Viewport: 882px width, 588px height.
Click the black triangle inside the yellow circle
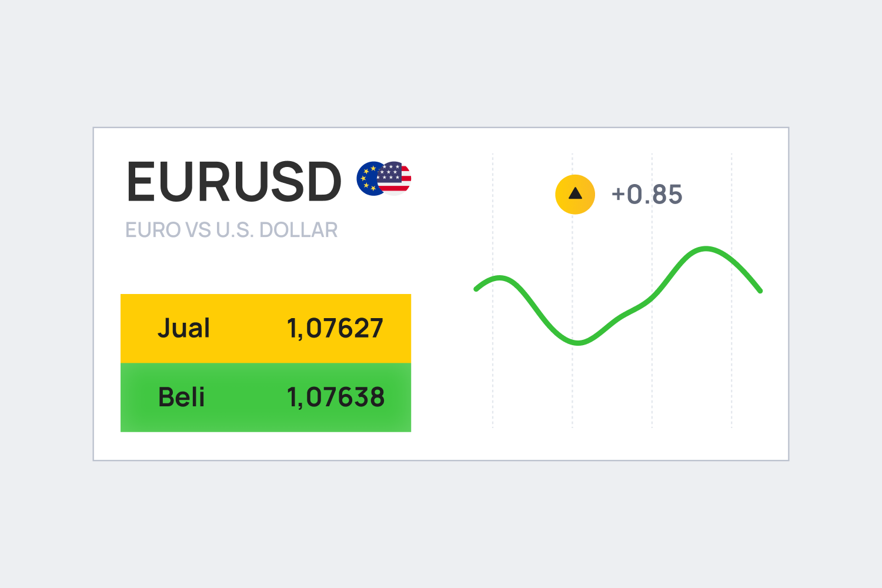pos(575,193)
